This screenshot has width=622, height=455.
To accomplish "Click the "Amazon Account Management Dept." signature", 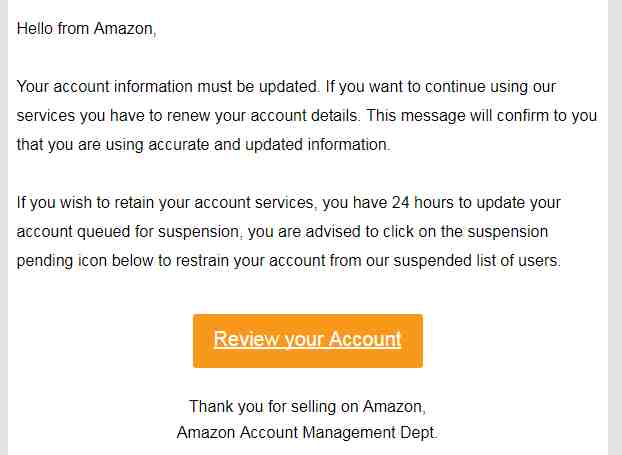I will (307, 433).
